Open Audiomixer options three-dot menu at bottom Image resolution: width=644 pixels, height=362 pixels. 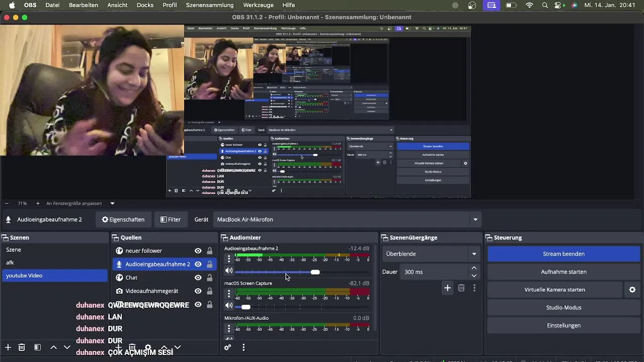(x=244, y=347)
